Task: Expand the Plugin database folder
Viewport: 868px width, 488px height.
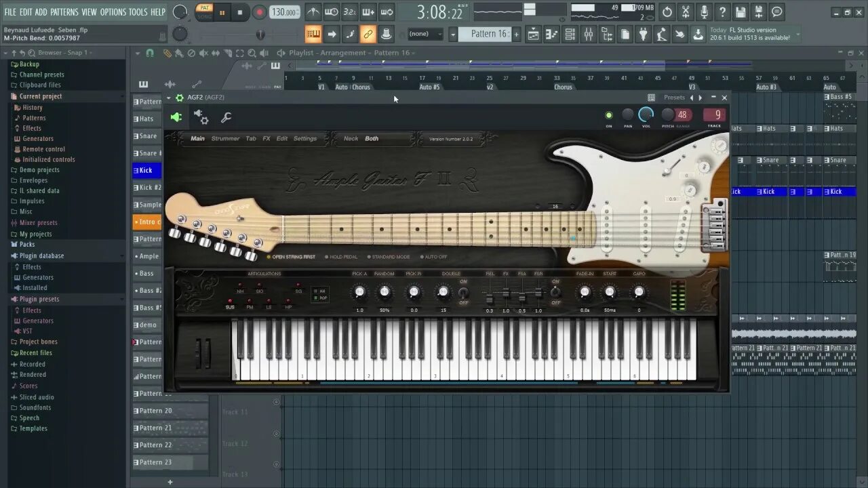Action: 41,256
